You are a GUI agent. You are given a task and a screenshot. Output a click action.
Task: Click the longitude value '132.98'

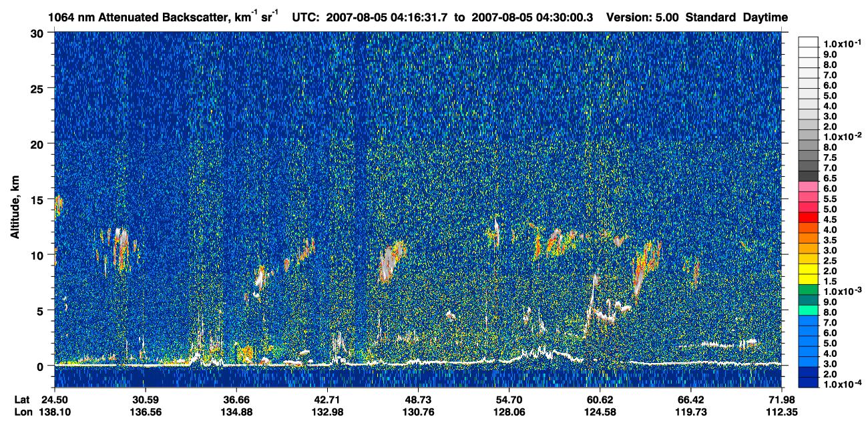[327, 412]
